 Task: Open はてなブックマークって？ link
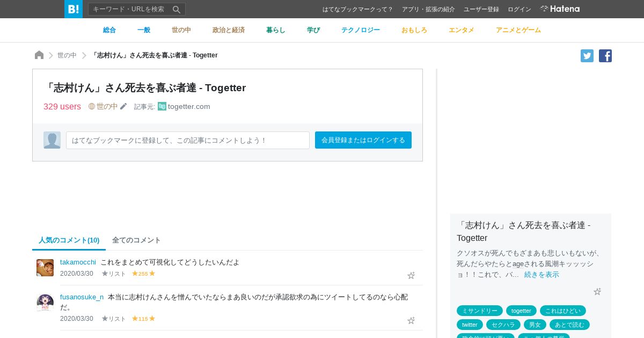pos(358,9)
